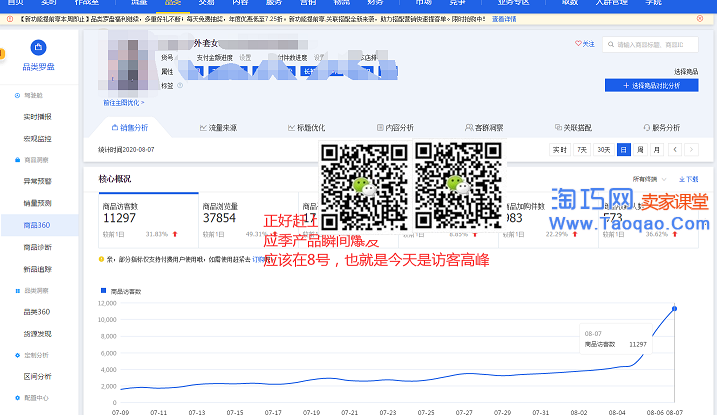The image size is (717, 415).
Task: Switch to the 标题优化 tab
Action: tap(306, 128)
